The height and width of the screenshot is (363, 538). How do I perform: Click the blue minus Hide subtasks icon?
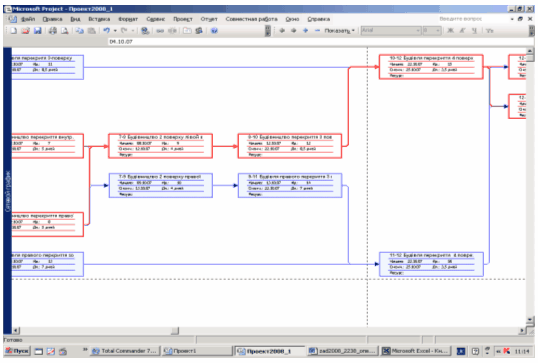click(x=317, y=31)
